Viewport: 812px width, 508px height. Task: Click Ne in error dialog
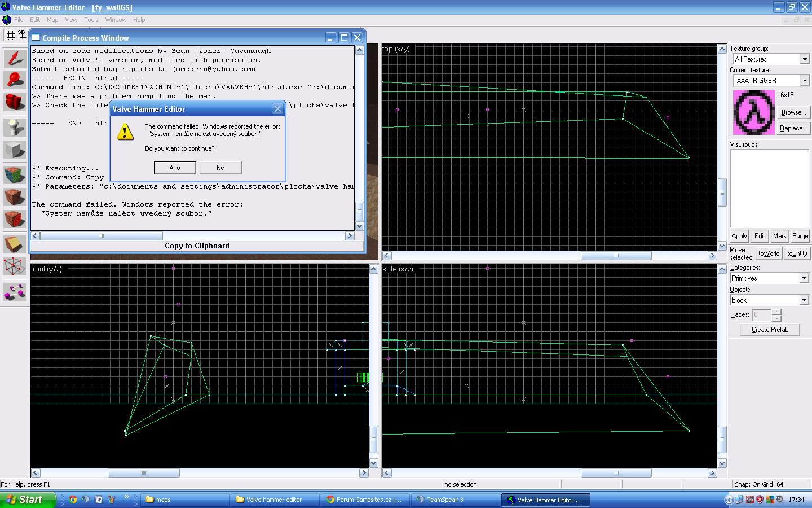tap(220, 168)
